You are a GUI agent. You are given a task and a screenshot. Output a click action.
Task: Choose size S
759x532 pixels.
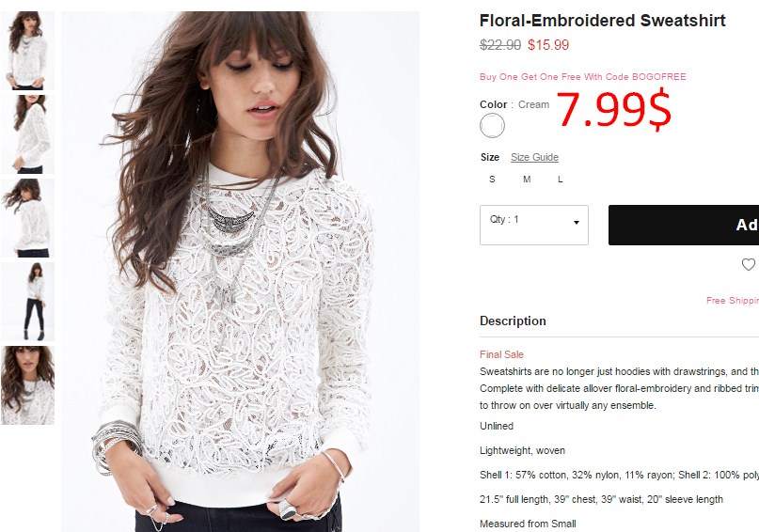click(492, 180)
